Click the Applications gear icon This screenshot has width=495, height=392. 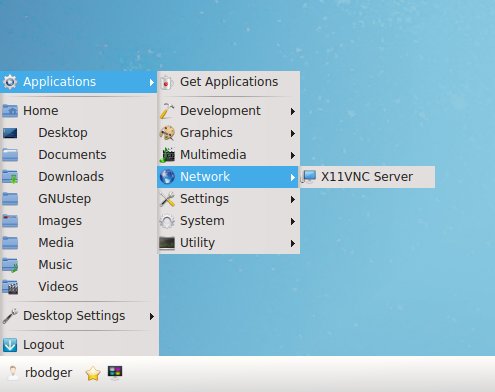tap(10, 82)
